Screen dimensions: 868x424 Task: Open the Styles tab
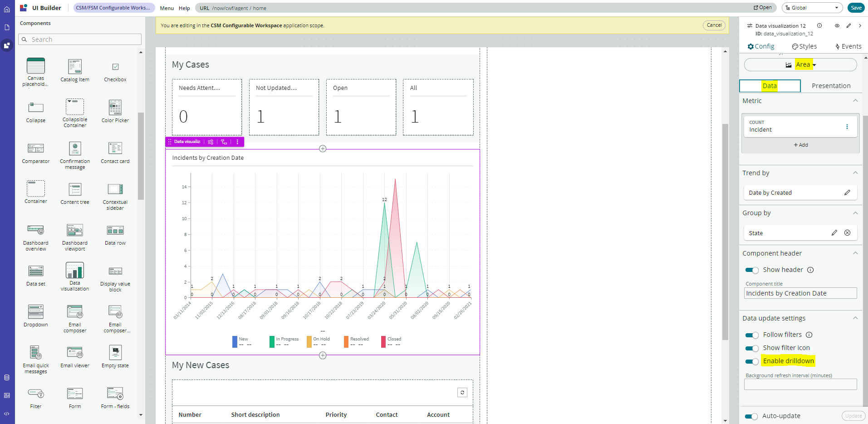tap(804, 46)
